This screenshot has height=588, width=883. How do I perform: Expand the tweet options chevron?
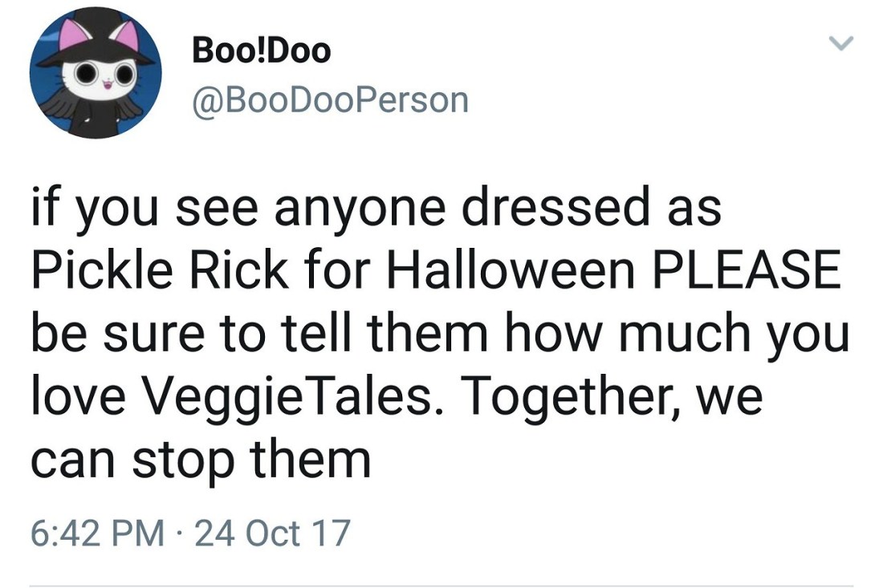point(841,43)
